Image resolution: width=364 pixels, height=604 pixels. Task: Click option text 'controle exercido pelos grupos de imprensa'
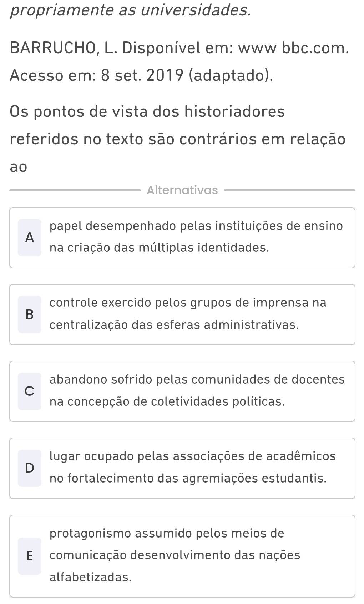[188, 303]
